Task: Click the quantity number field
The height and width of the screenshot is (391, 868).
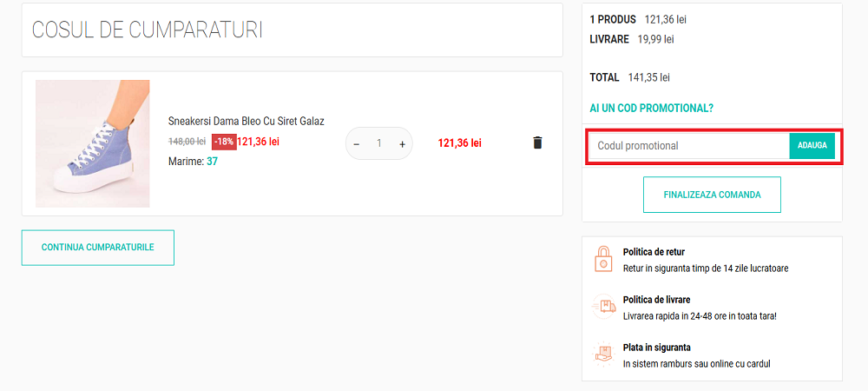Action: (379, 143)
